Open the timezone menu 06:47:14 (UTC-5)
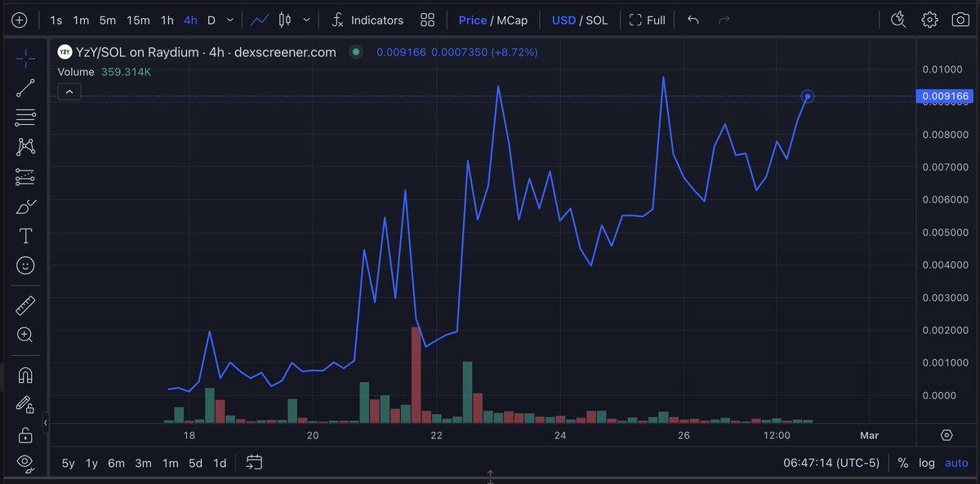The width and height of the screenshot is (980, 484). [831, 463]
